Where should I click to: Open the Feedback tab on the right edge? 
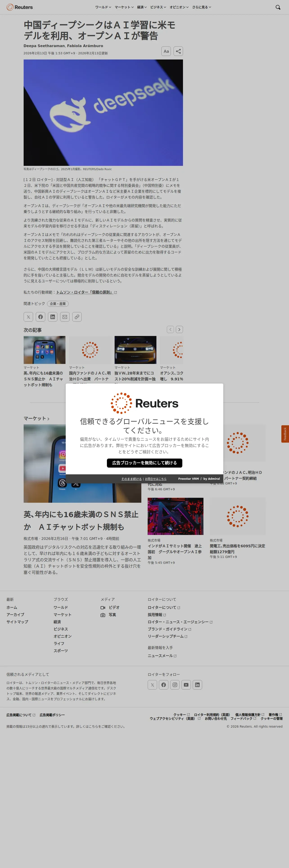pyautogui.click(x=285, y=434)
